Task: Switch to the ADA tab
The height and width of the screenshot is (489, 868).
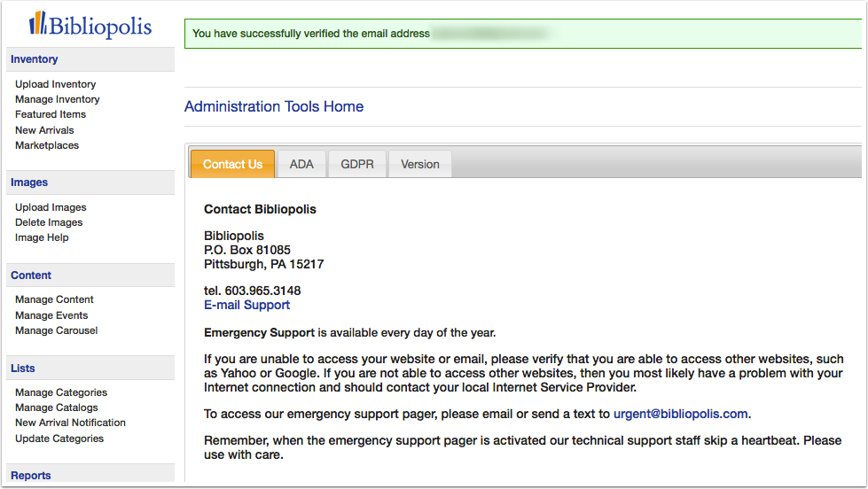Action: click(x=301, y=164)
